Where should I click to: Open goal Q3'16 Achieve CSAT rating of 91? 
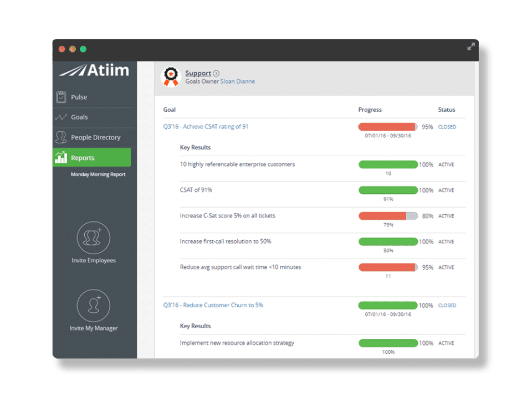tap(206, 126)
